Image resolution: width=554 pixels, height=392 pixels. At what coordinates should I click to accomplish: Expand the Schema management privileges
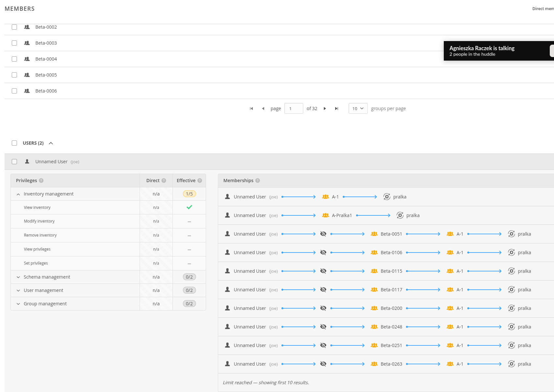pyautogui.click(x=18, y=277)
